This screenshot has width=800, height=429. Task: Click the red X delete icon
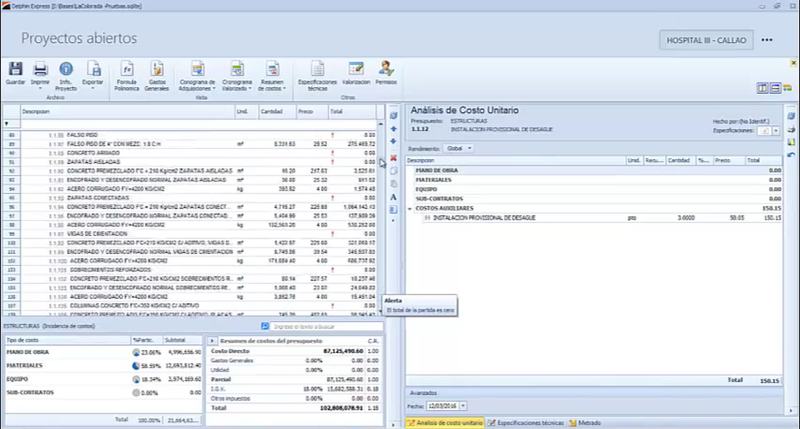pos(393,158)
